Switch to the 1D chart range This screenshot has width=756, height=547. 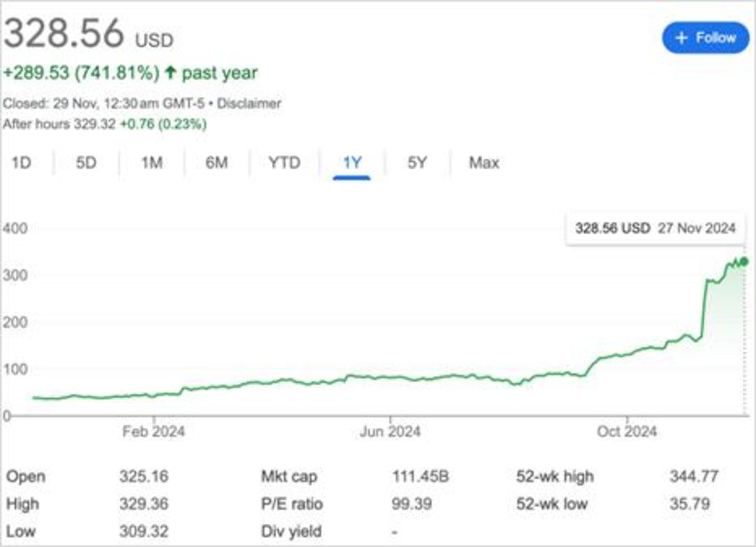click(22, 163)
